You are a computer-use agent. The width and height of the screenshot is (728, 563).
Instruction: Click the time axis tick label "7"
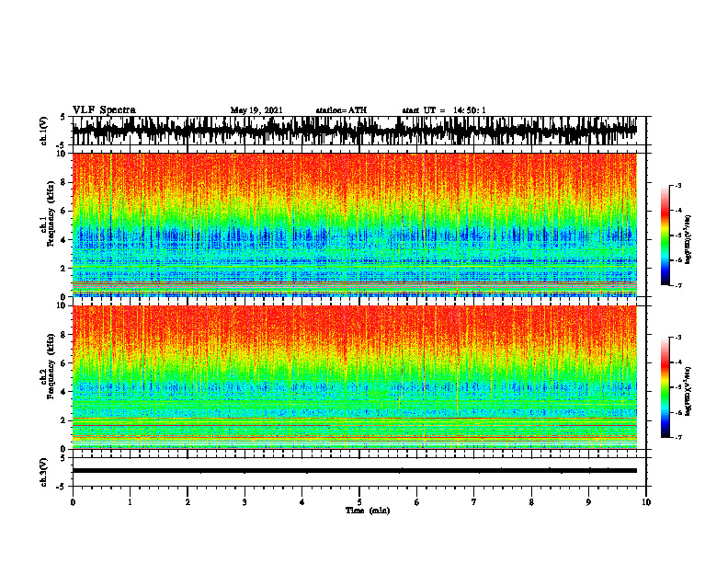[474, 502]
